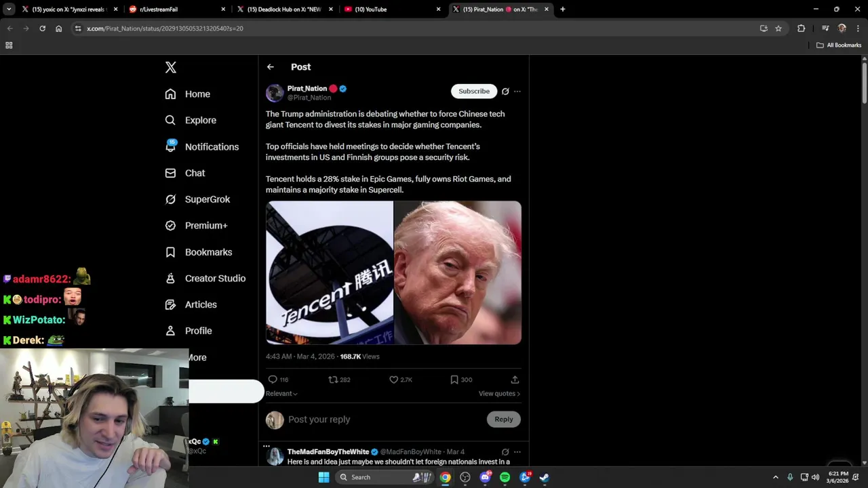Click the browser home button
This screenshot has width=868, height=488.
tap(58, 28)
